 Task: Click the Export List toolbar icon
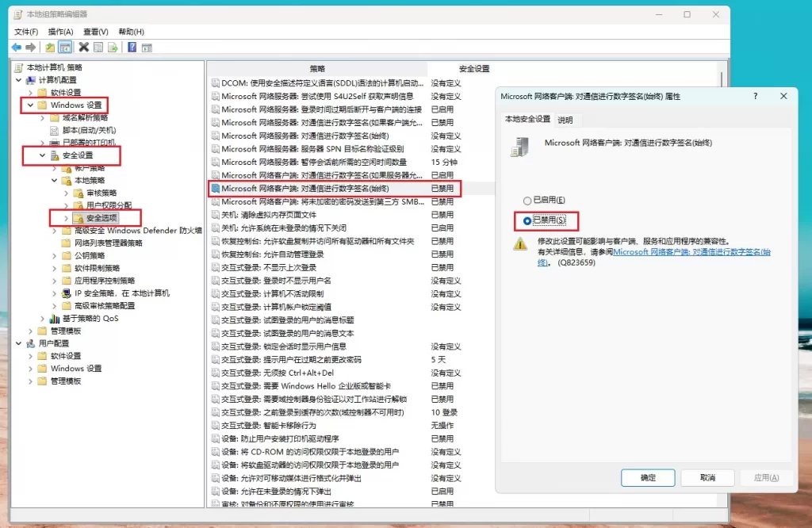[114, 48]
